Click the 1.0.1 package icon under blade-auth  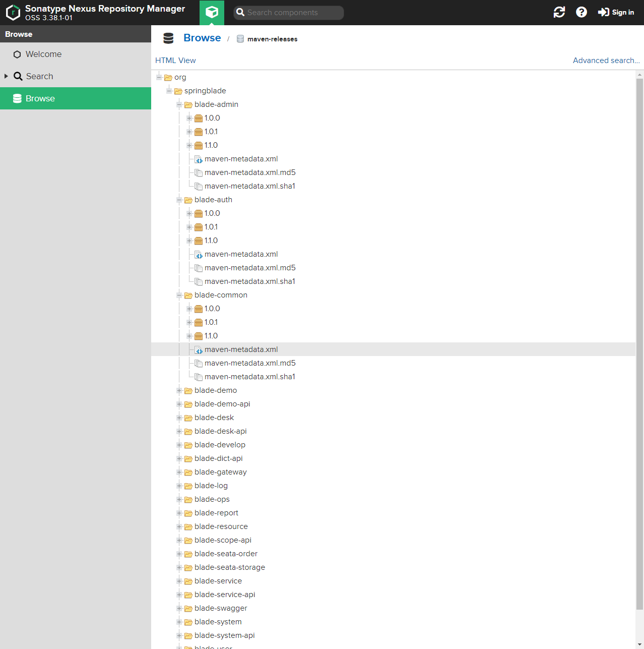[x=199, y=227]
